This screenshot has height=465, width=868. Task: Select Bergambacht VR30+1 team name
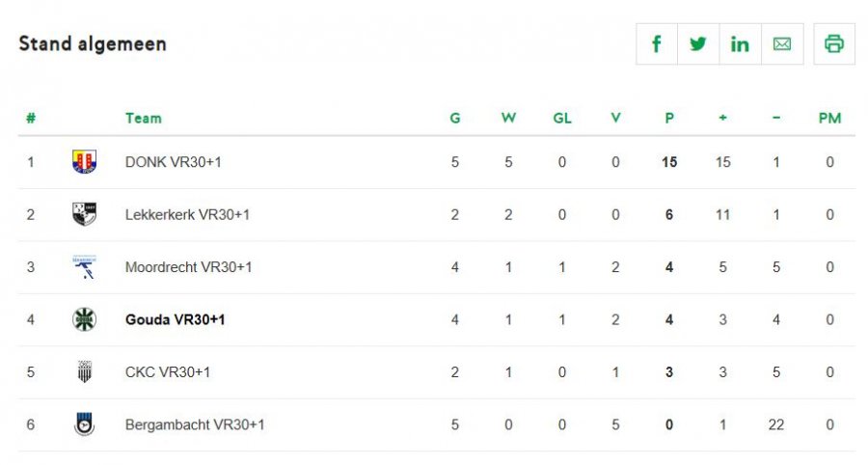(x=195, y=424)
